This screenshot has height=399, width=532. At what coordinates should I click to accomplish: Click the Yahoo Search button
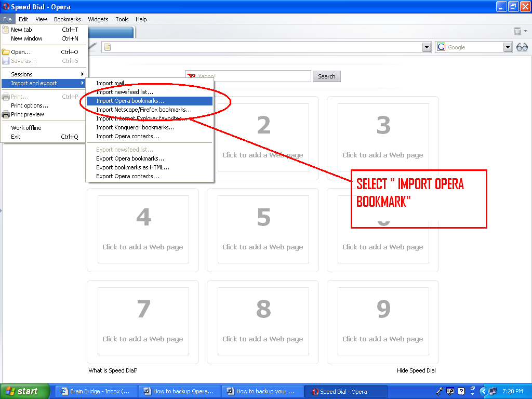[x=326, y=76]
